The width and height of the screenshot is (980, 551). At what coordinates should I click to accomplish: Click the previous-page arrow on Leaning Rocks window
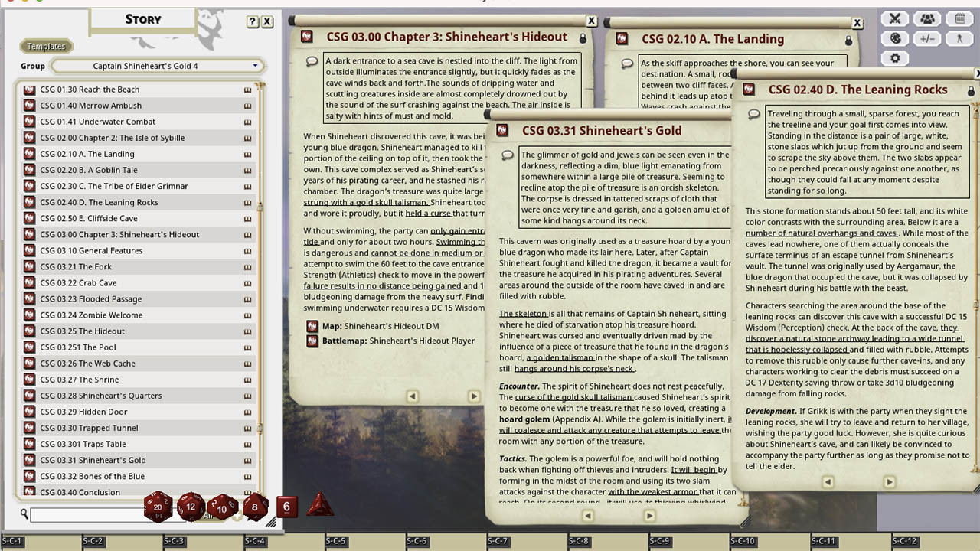[828, 482]
